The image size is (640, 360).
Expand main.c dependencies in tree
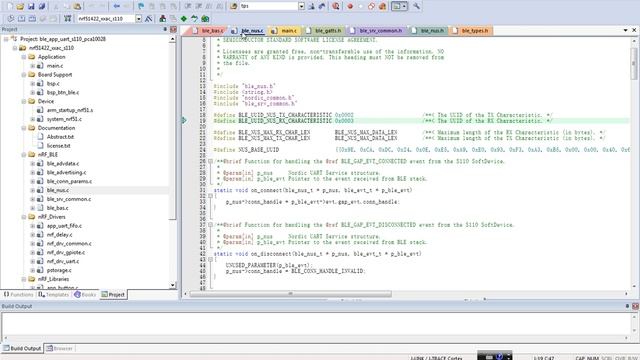pos(33,66)
